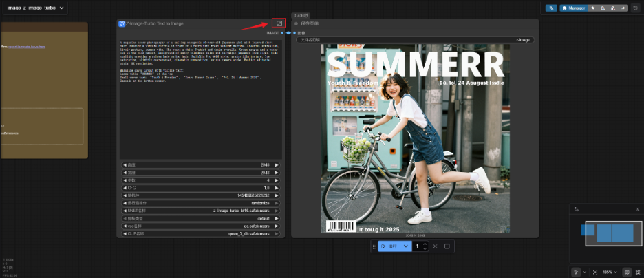Open the image_z_image_turbo workflow dropdown

pyautogui.click(x=36, y=8)
